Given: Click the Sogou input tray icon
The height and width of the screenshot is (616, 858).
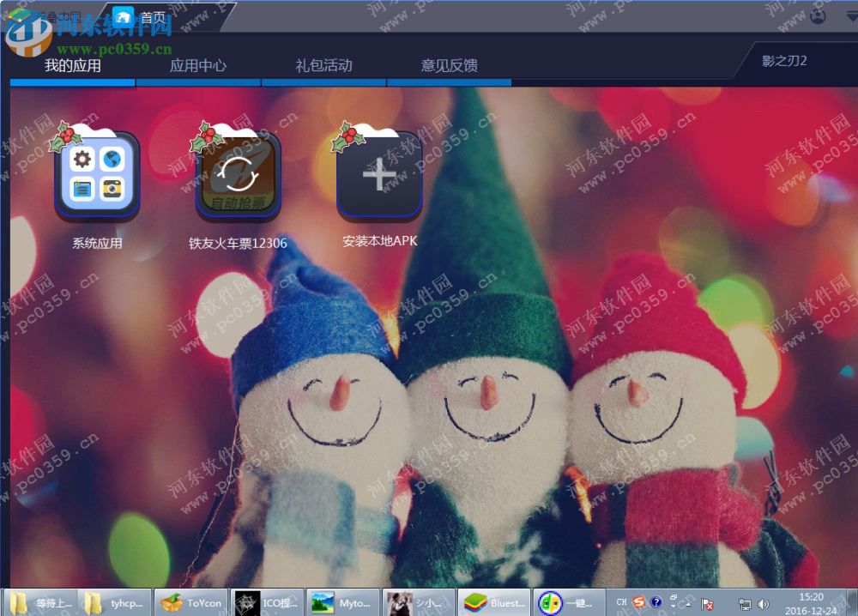Looking at the screenshot, I should tap(638, 602).
